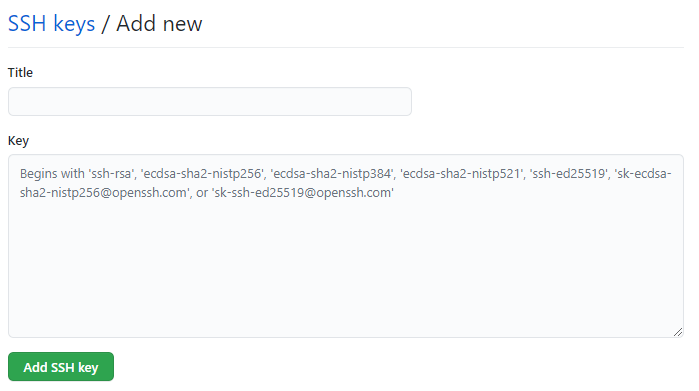Click the 'ecdsa-sha2-nistp256' placeholder hint
Screen dimensions: 699x391
click(202, 173)
